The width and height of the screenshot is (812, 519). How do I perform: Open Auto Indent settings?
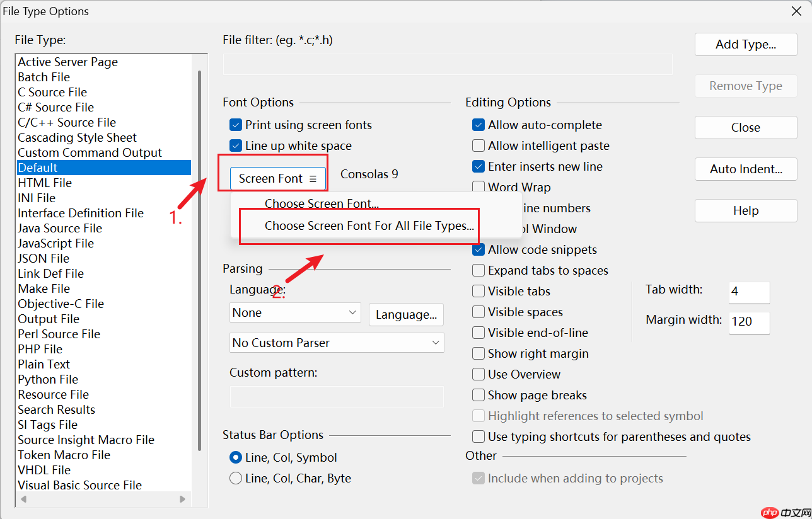(745, 169)
